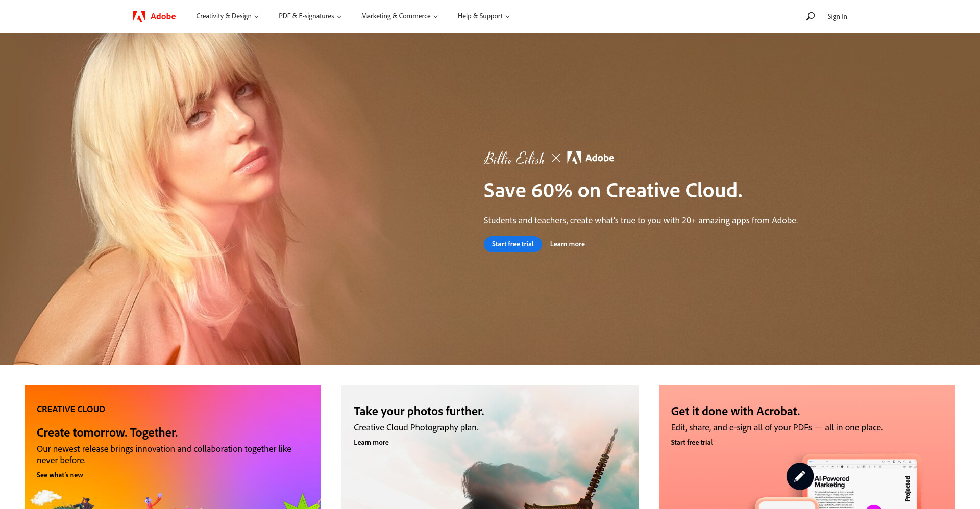Open the Take your photos further card

click(490, 447)
